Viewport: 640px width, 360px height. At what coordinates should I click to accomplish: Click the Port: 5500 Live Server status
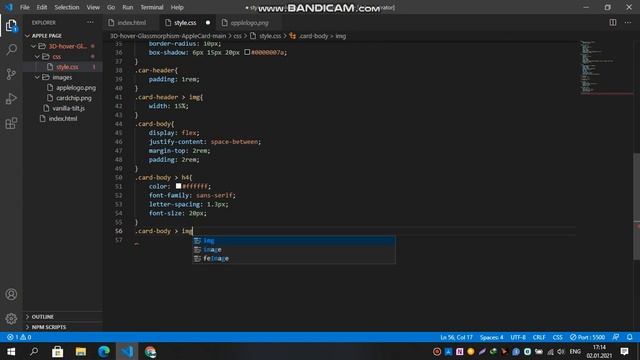click(587, 337)
